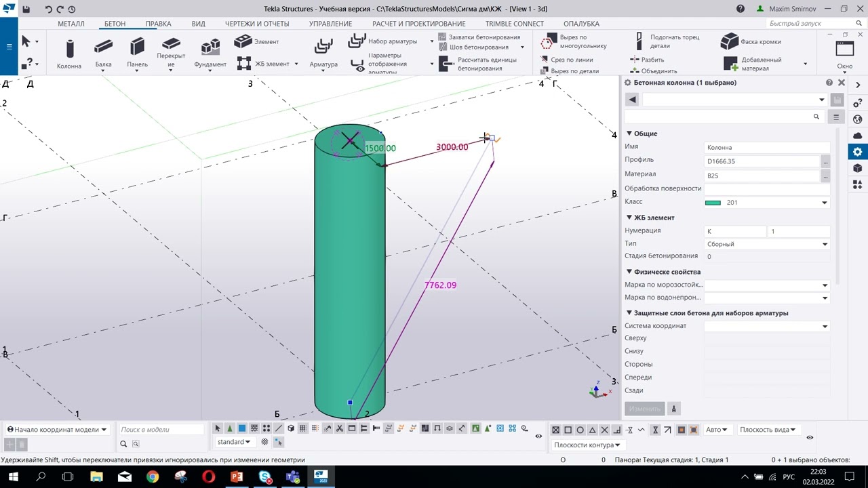Image resolution: width=868 pixels, height=488 pixels.
Task: Collapse the Общие section
Action: click(x=629, y=134)
